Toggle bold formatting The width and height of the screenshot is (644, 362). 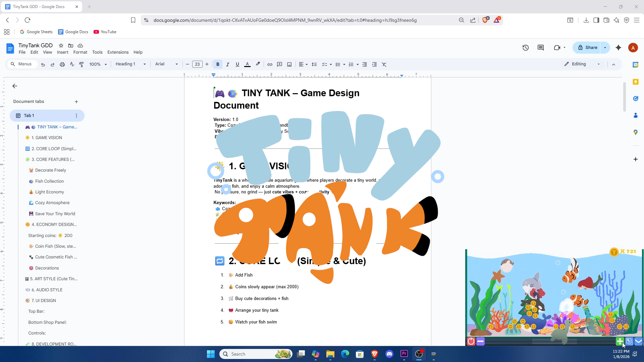(218, 64)
